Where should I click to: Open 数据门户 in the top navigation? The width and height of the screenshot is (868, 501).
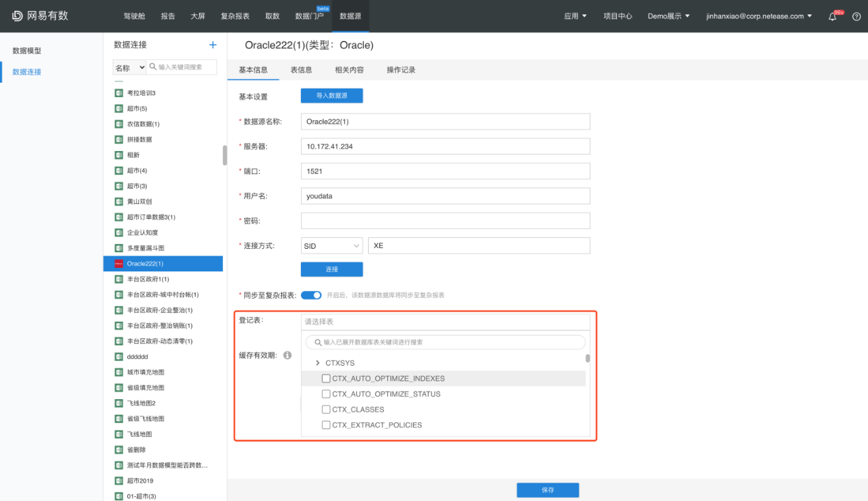pyautogui.click(x=309, y=16)
